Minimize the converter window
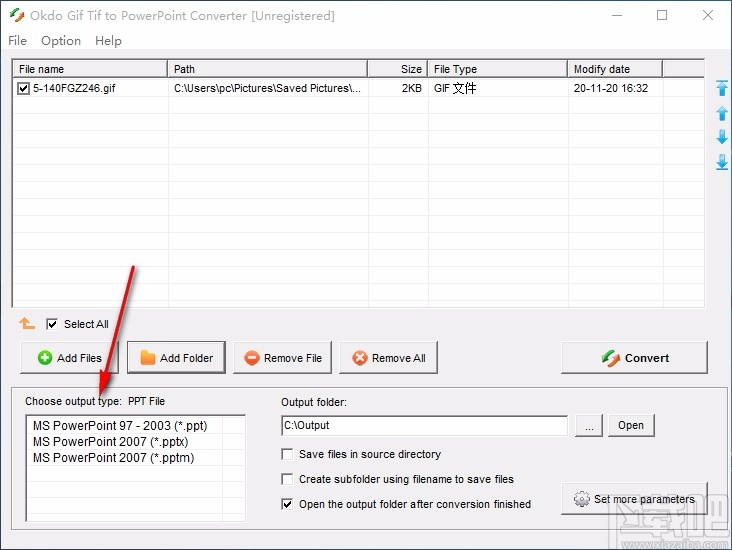This screenshot has width=732, height=550. 617,15
